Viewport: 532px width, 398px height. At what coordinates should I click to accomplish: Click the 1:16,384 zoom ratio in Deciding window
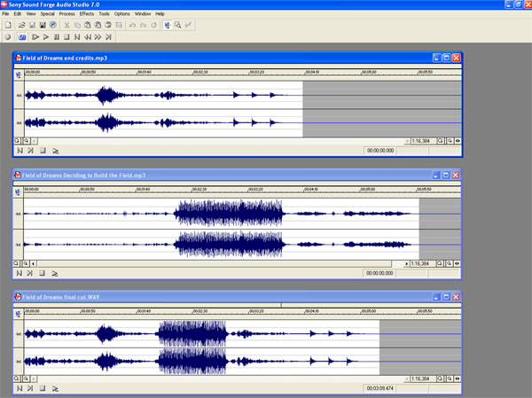pyautogui.click(x=419, y=263)
